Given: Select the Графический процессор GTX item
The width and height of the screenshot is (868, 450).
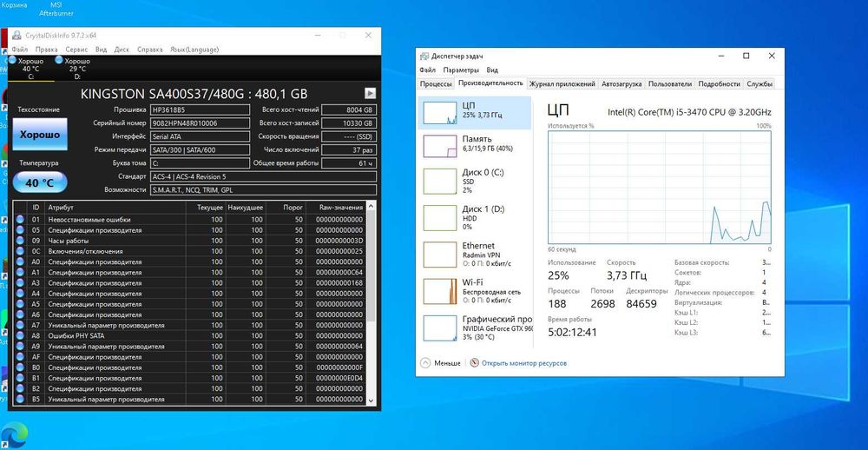Looking at the screenshot, I should pos(475,328).
